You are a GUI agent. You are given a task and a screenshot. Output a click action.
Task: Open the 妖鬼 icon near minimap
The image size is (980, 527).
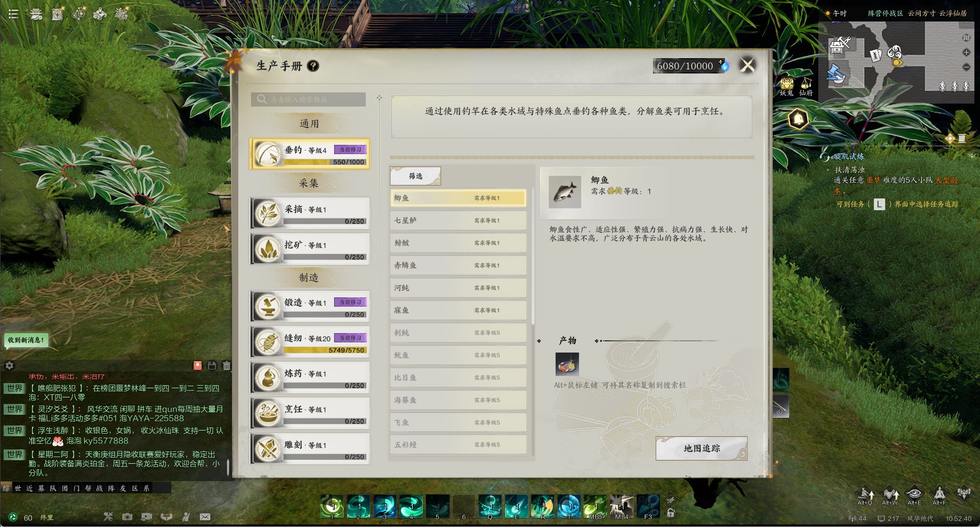(x=787, y=86)
